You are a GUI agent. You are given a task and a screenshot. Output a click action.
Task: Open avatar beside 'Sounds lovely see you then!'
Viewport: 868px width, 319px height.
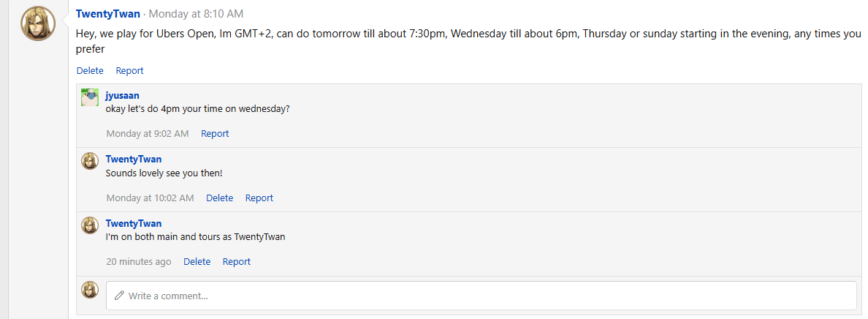[x=90, y=161]
